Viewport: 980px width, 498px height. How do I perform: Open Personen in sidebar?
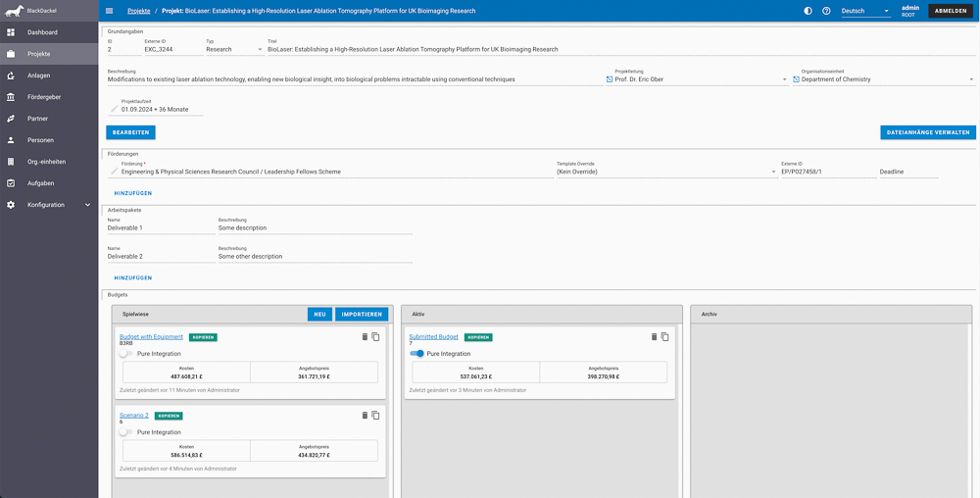[49, 140]
